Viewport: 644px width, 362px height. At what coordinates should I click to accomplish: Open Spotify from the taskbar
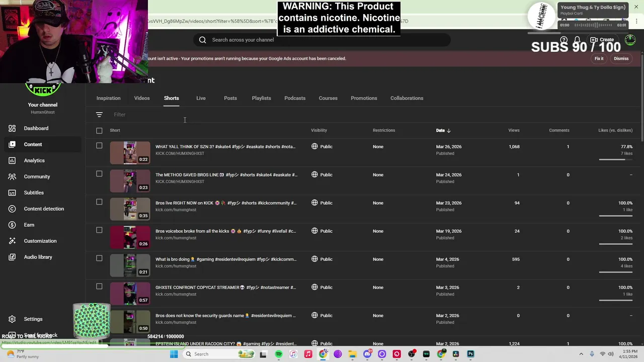tap(279, 354)
